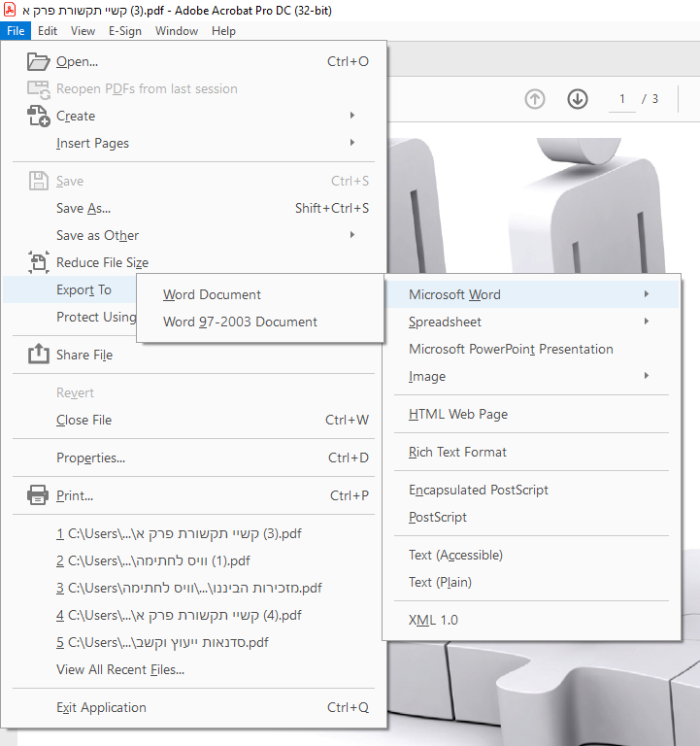This screenshot has width=700, height=746.
Task: Expand the Microsoft Word submenu arrow
Action: click(x=647, y=294)
